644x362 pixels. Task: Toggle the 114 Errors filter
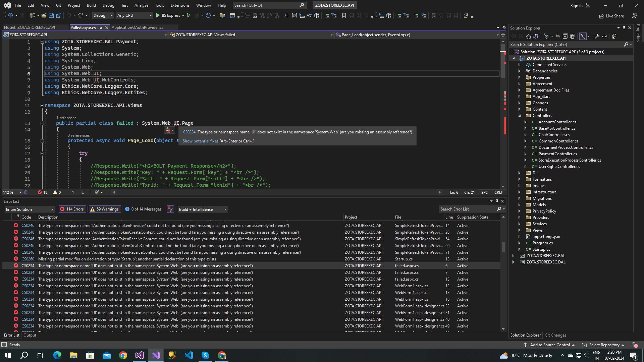(72, 209)
